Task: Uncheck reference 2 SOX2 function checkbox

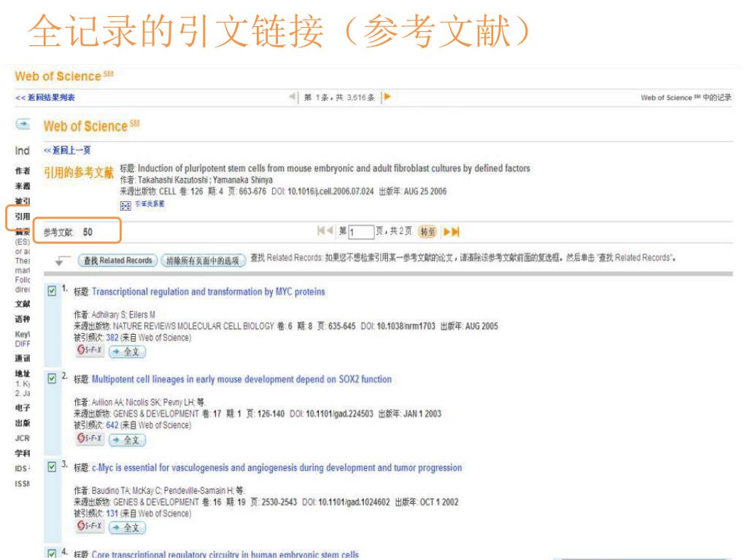Action: (x=52, y=378)
